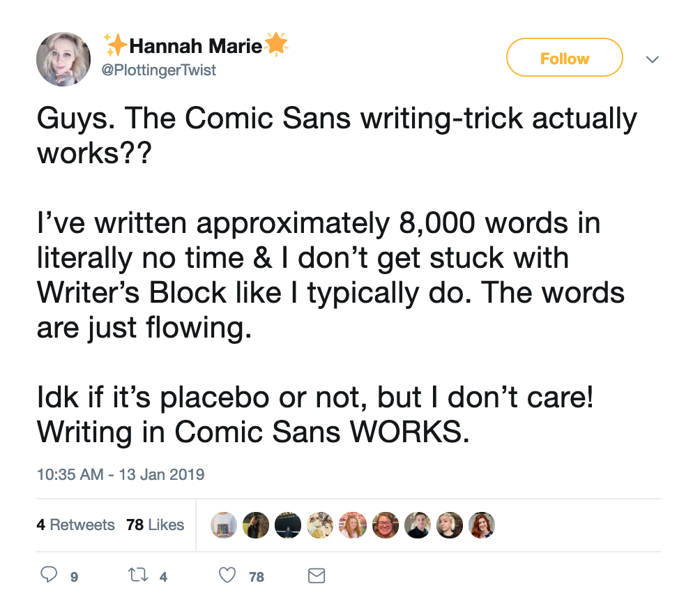700x611 pixels.
Task: Click the 78 Likes link
Action: 155,525
